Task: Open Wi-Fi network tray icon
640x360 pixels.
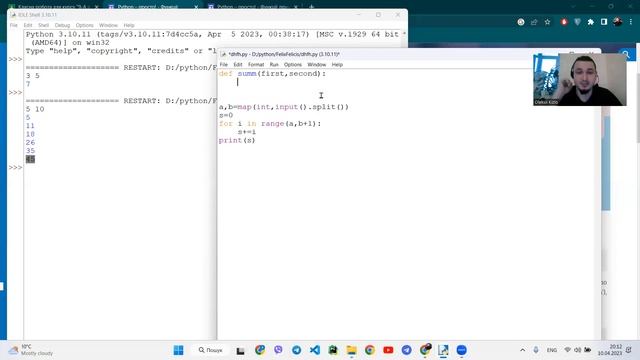Action: [x=567, y=350]
